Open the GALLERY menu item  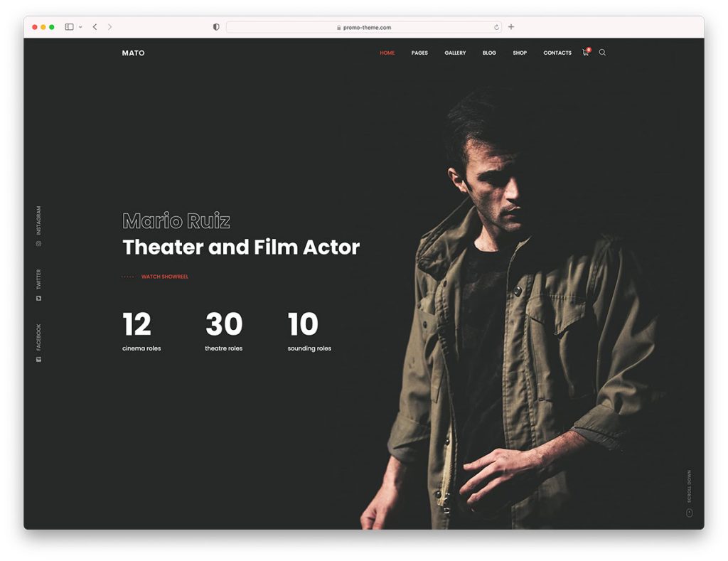[x=455, y=53]
